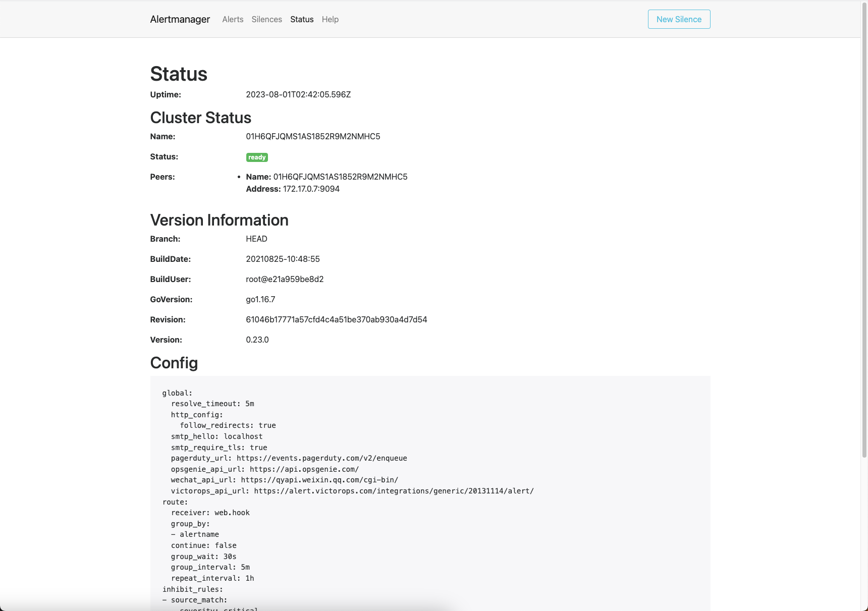Open the Help page

click(x=330, y=19)
